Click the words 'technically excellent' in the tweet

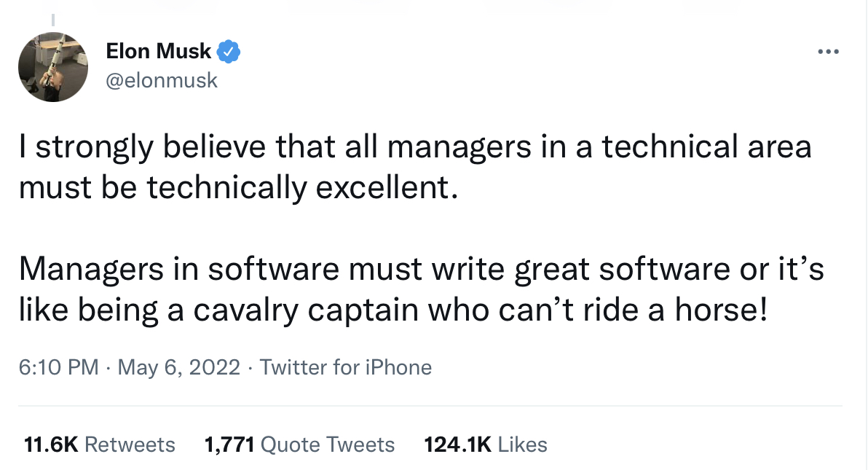coord(302,187)
